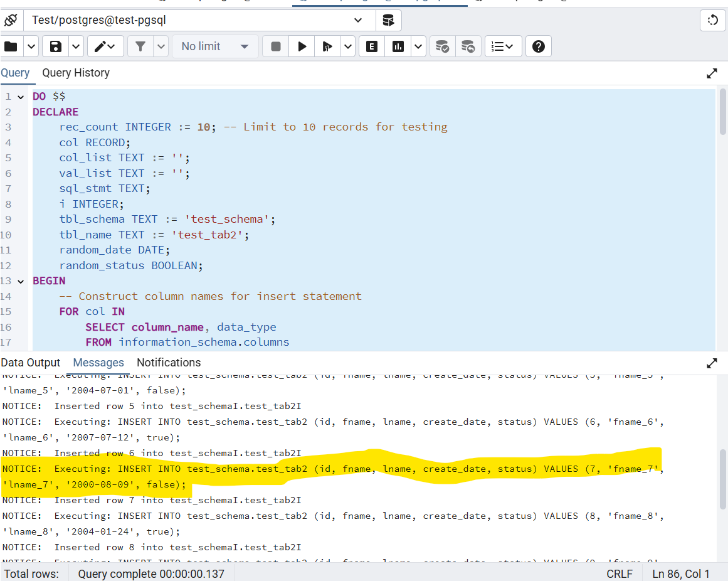Click the new connection database icon

[388, 21]
